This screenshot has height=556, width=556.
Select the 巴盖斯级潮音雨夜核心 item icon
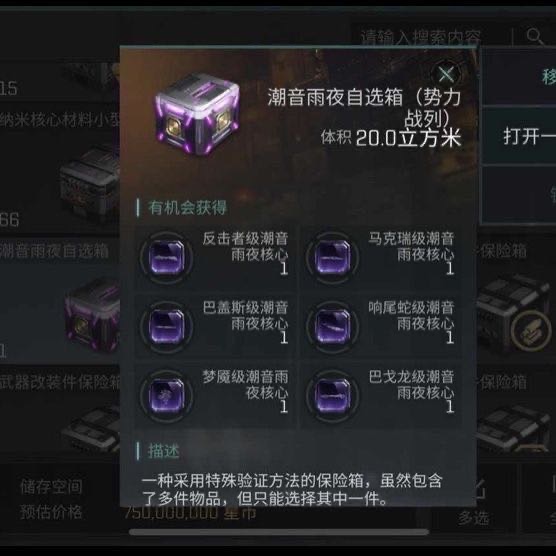(x=166, y=327)
